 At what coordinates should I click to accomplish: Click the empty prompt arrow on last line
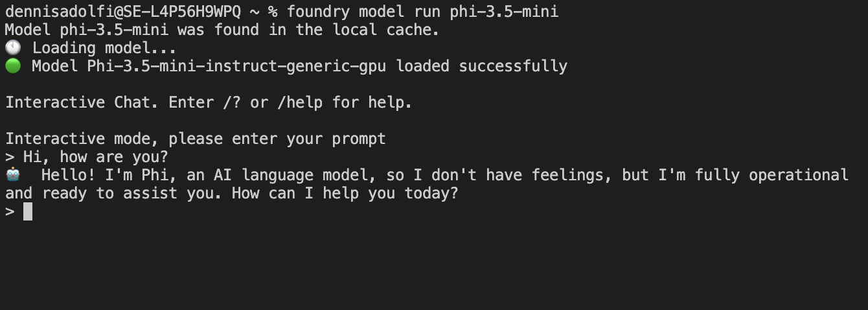pyautogui.click(x=10, y=211)
